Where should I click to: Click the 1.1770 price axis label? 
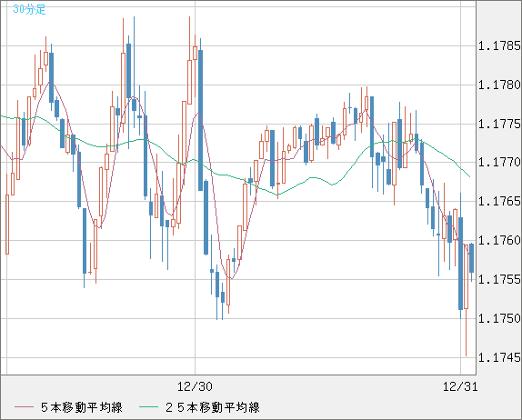[499, 163]
